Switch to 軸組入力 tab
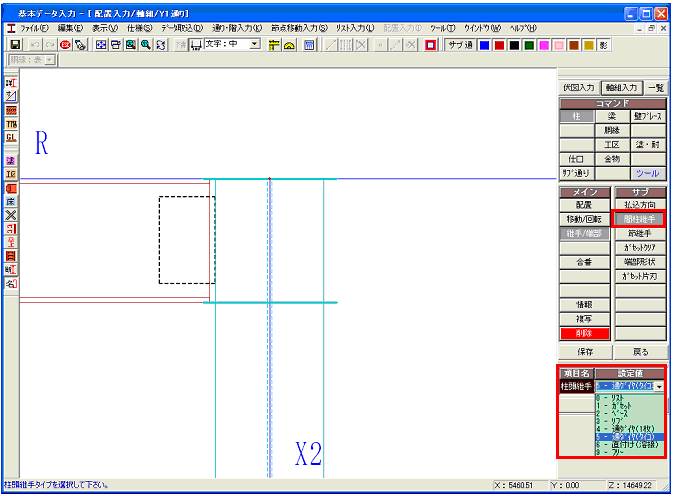The image size is (673, 496). pos(621,88)
